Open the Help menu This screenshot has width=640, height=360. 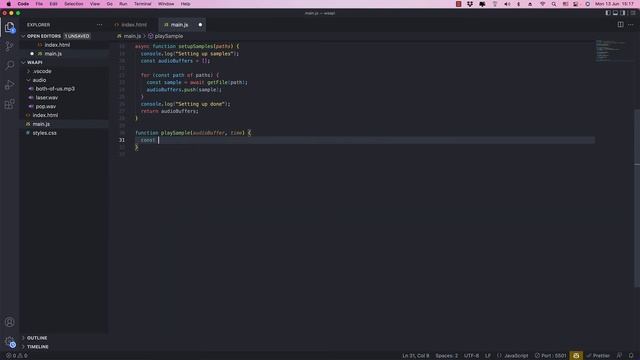click(x=185, y=4)
